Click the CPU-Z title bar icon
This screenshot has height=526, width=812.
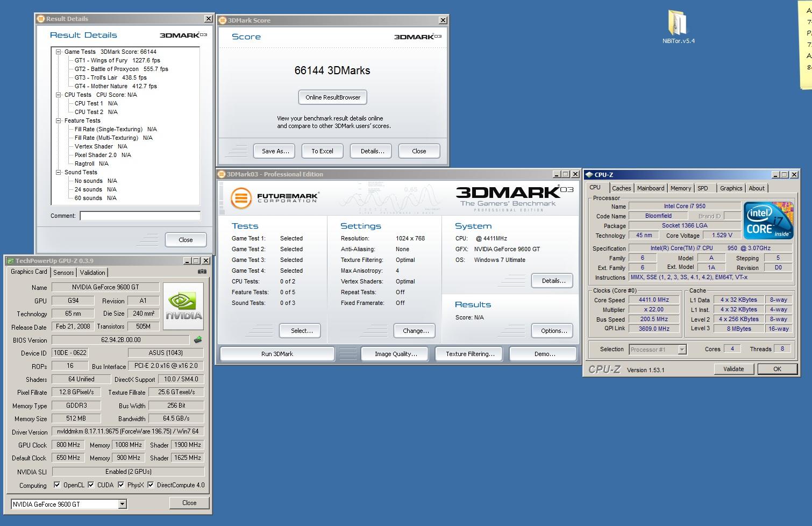589,175
